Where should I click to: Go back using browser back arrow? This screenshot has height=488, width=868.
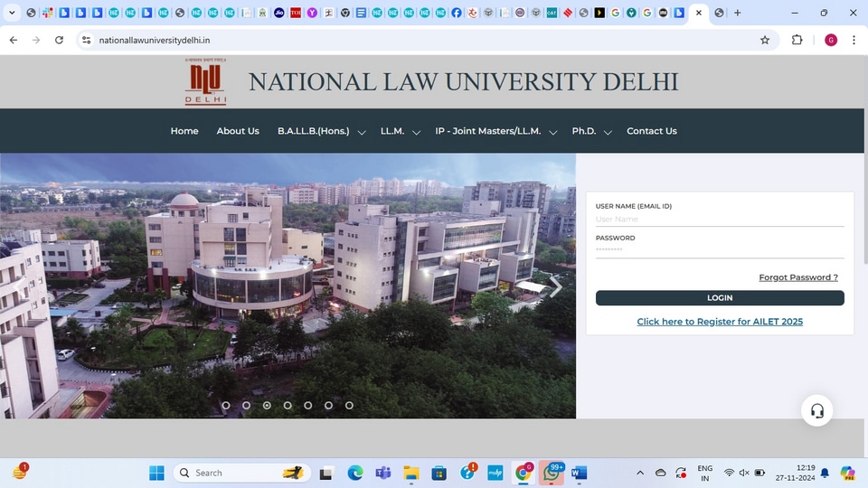click(x=14, y=40)
